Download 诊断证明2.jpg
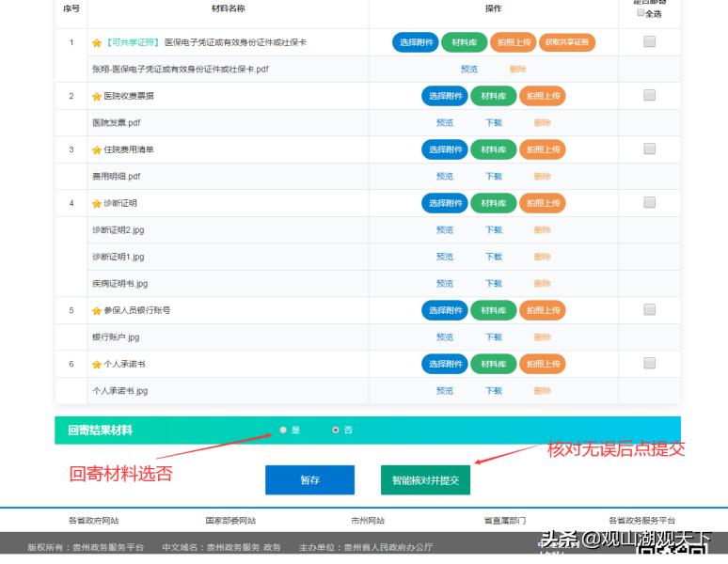 click(x=494, y=229)
